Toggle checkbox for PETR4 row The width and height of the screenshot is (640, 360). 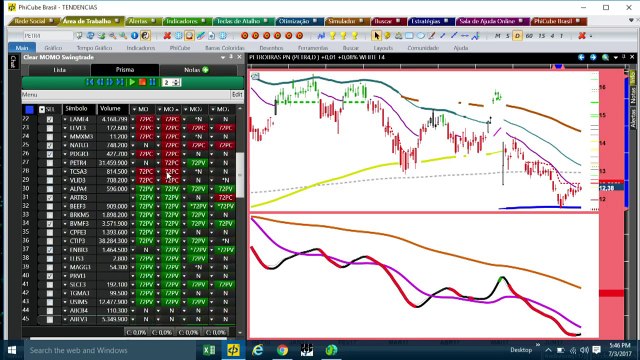(x=50, y=163)
